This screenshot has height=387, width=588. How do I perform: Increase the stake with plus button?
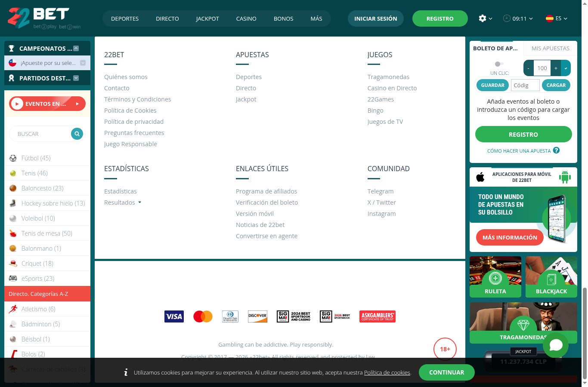[556, 68]
